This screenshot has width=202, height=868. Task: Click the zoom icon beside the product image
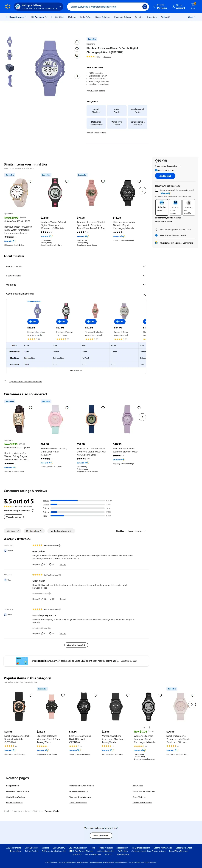77,56
